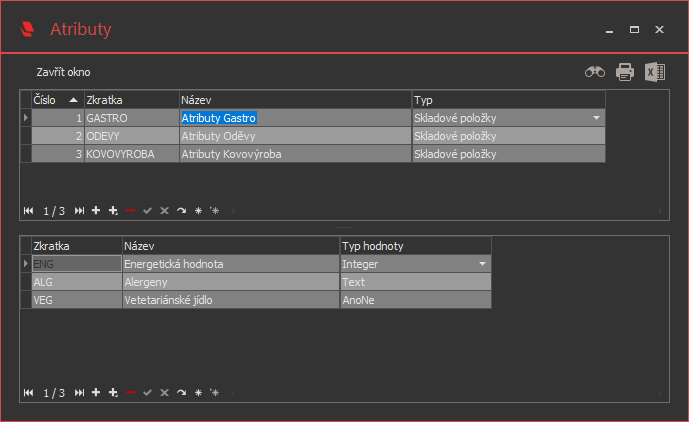Go to the first record in the lower grid
The width and height of the screenshot is (689, 422).
[28, 393]
